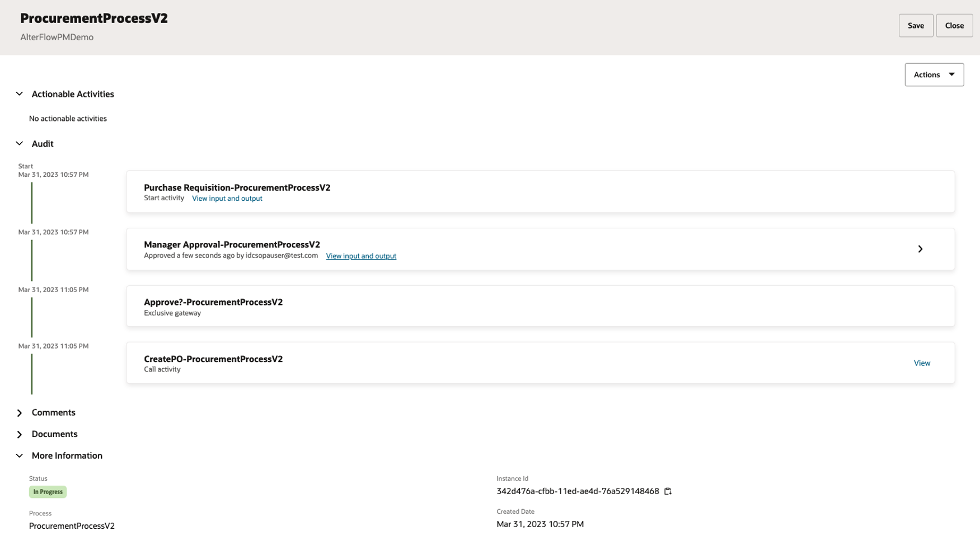Copy the Instance Id using the copy icon
This screenshot has width=980, height=545.
(668, 491)
